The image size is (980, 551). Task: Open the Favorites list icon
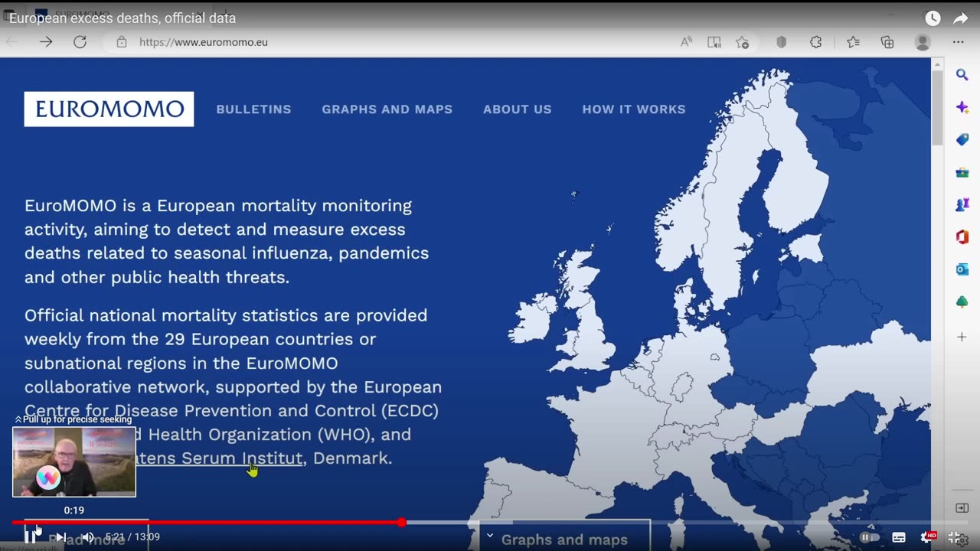pyautogui.click(x=853, y=42)
